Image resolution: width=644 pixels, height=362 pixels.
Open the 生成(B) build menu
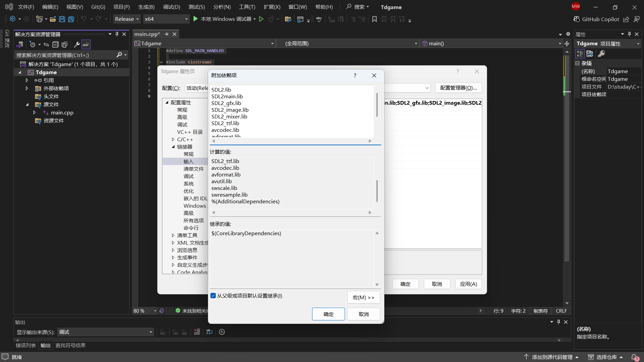pyautogui.click(x=146, y=7)
